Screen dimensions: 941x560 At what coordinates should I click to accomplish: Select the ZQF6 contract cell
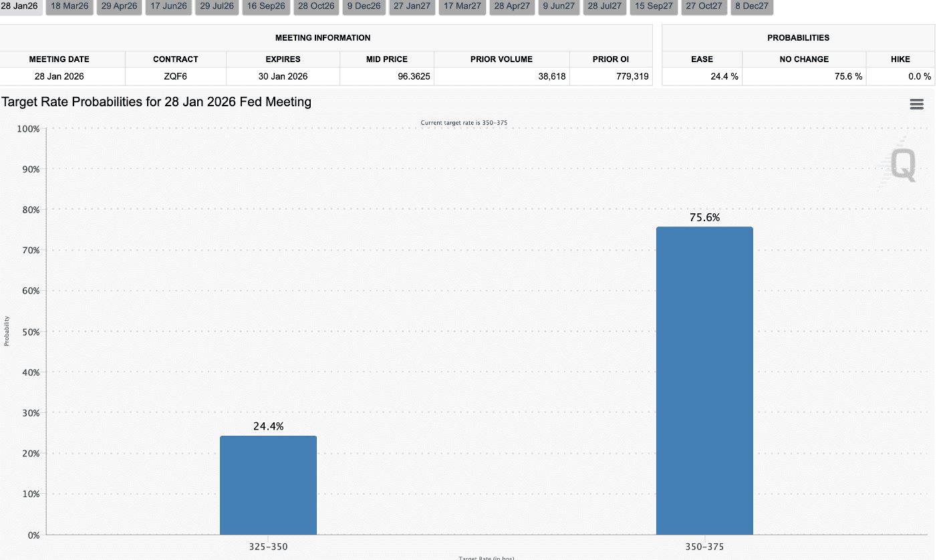click(175, 76)
